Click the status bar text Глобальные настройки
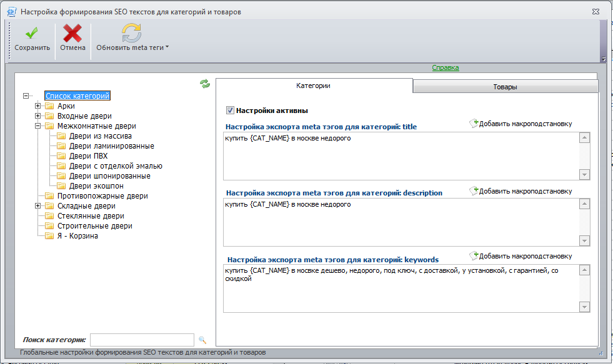 [x=142, y=352]
